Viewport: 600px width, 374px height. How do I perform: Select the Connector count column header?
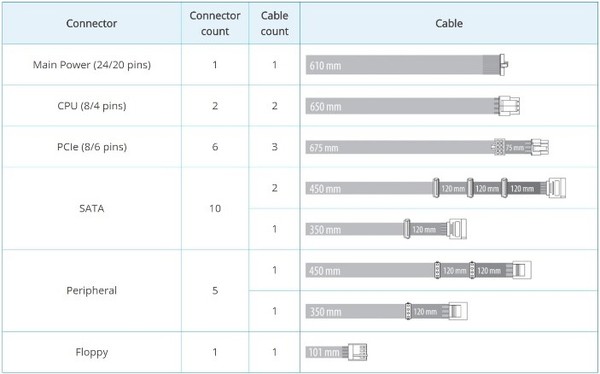tap(215, 23)
